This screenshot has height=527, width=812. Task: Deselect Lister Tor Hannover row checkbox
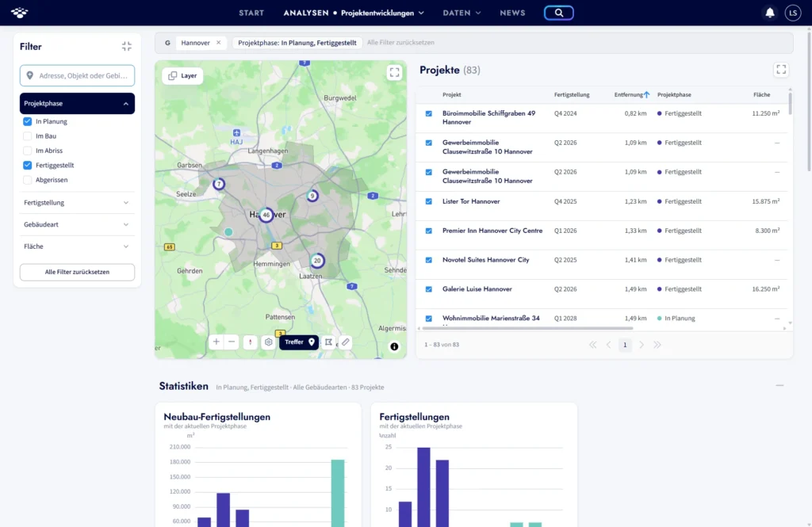(x=429, y=201)
